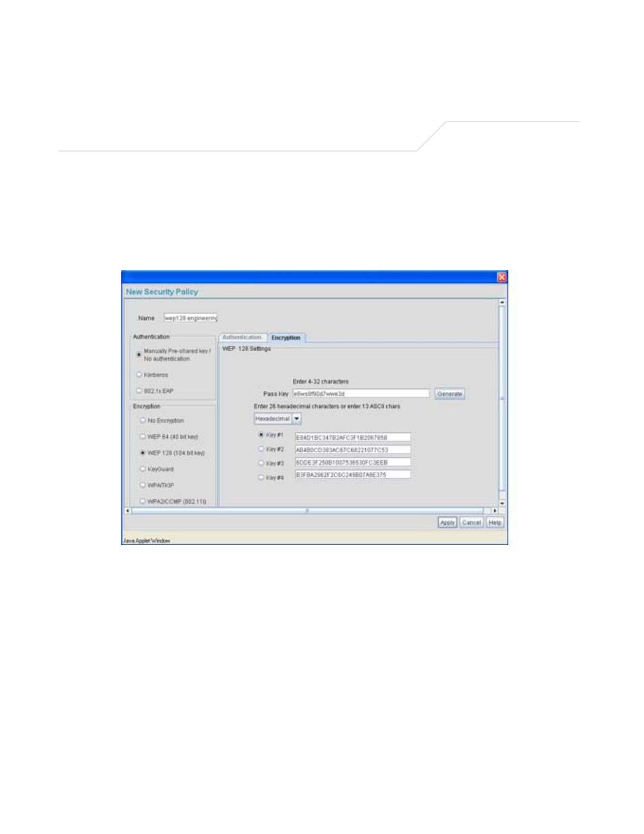Select Manually Pre-shared key authentication
The image size is (644, 834).
tap(139, 355)
